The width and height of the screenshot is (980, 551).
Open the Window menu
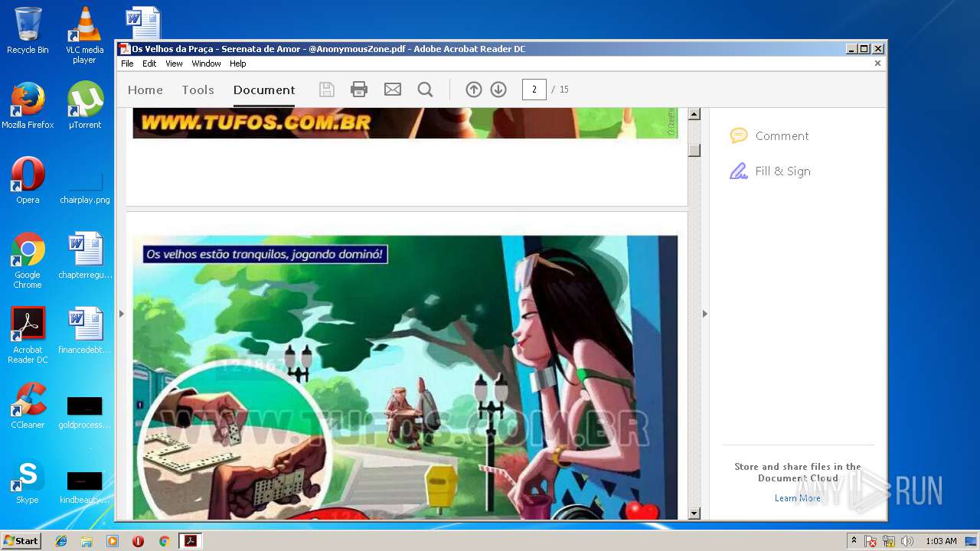(x=206, y=64)
